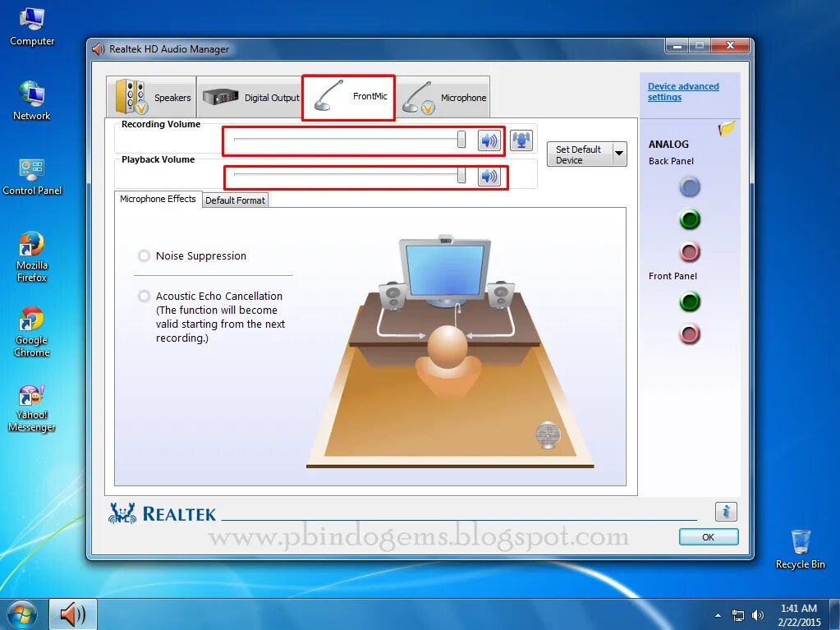Launch Google Chrome from the desktop
840x630 pixels.
[31, 332]
